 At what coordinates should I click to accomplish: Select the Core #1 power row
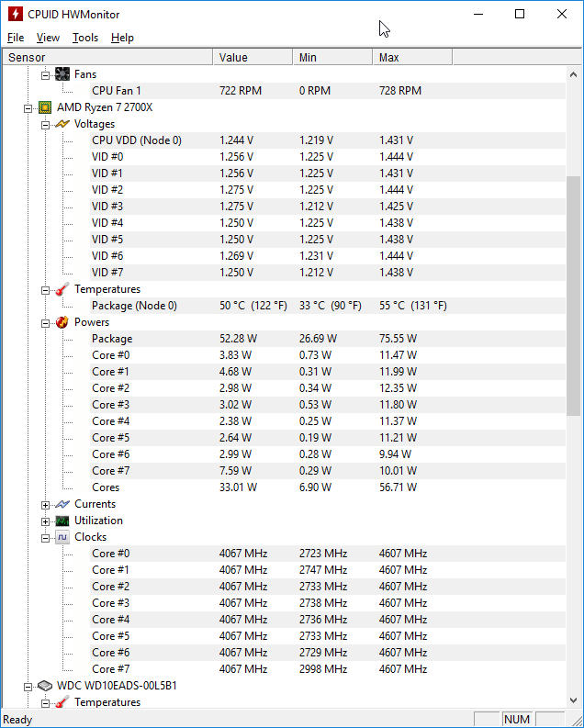[328, 372]
